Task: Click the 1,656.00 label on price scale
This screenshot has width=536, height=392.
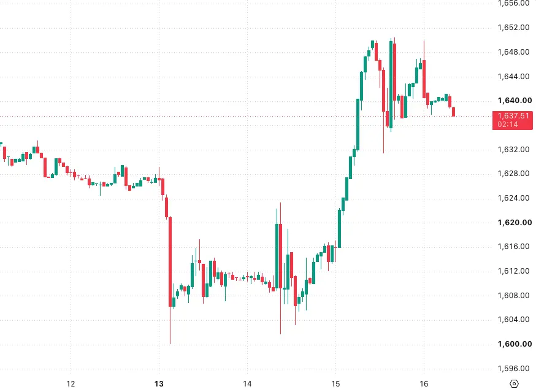Action: [x=513, y=3]
